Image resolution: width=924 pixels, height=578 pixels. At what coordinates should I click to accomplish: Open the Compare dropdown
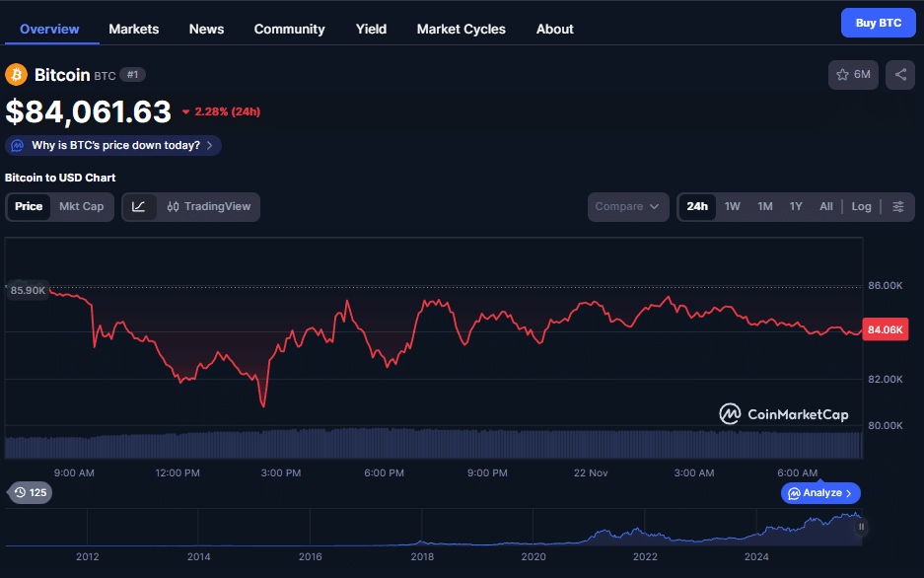(x=627, y=207)
